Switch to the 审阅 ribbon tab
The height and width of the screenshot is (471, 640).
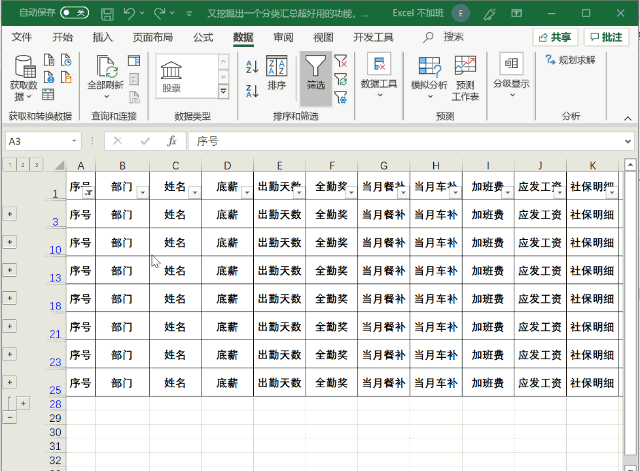tap(283, 37)
